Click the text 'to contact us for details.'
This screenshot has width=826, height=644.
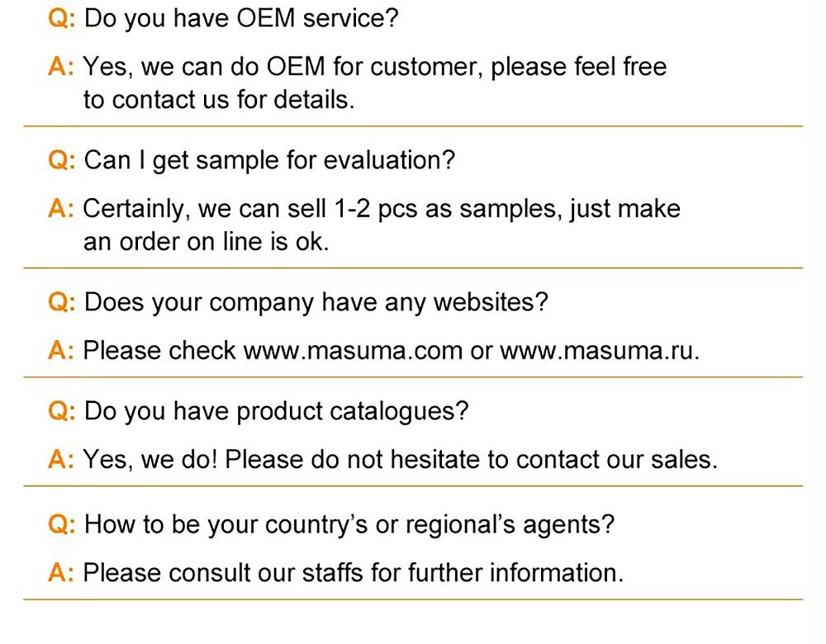(219, 101)
